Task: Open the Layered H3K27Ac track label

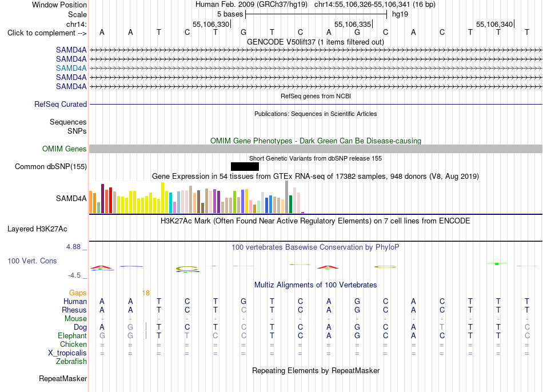Action: point(37,229)
